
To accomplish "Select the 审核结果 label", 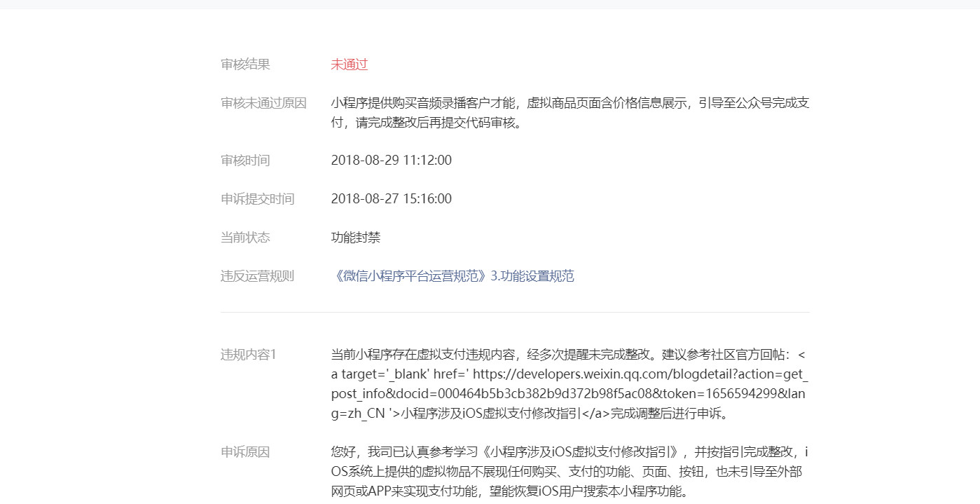I will 245,64.
